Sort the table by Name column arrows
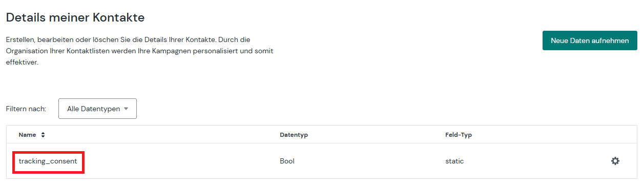This screenshot has width=644, height=186. (43, 135)
